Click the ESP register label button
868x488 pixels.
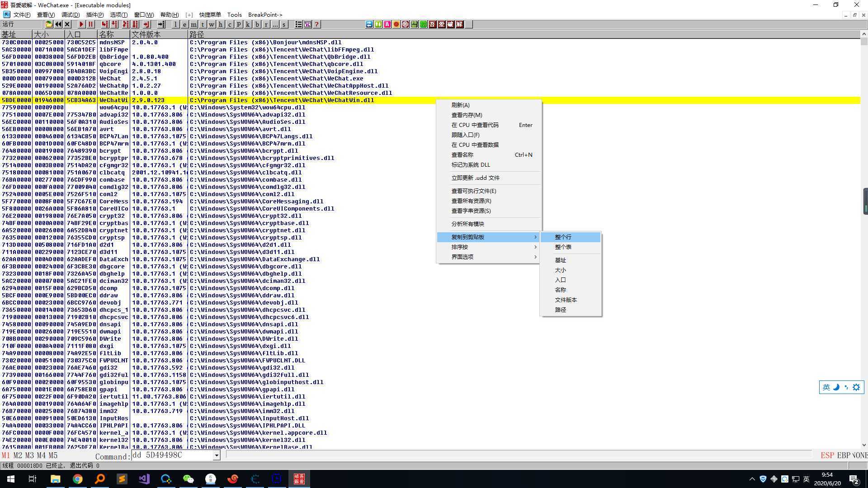[x=827, y=455]
